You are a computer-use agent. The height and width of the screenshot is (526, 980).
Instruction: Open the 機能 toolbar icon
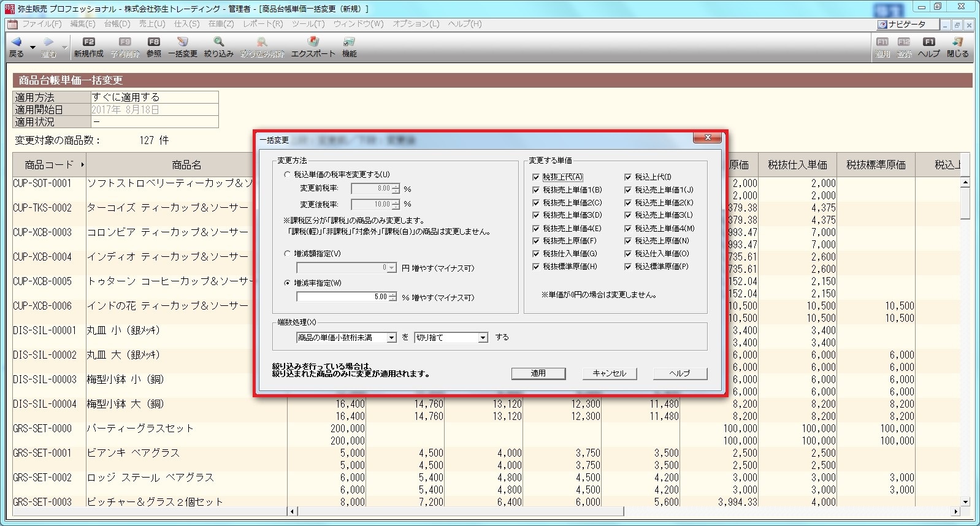tap(349, 42)
